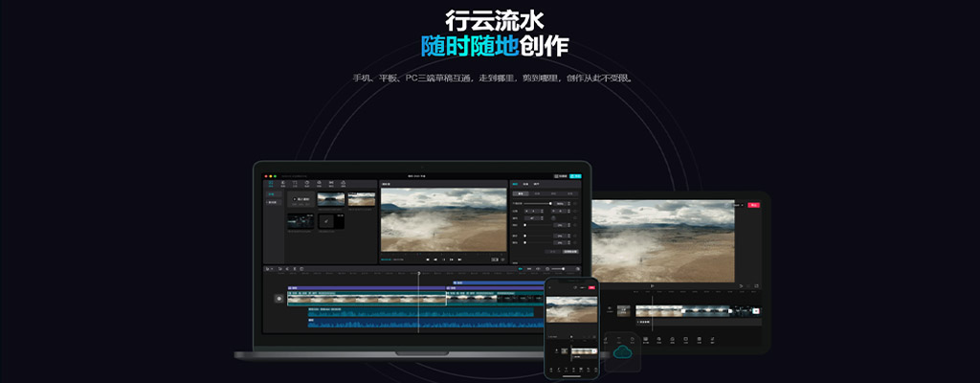Open resolution dropdown beside tablet Export
The image size is (980, 383).
tap(738, 205)
